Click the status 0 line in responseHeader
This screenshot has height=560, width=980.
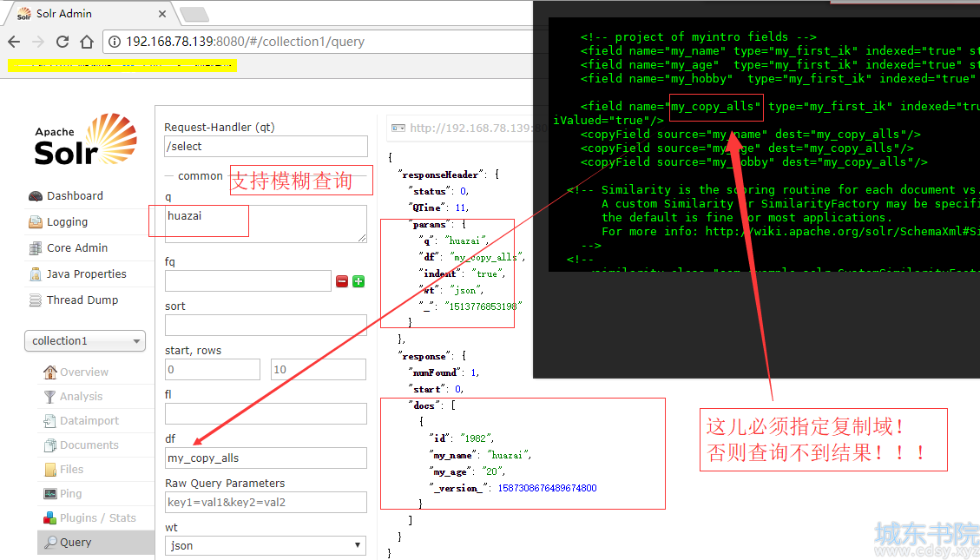(x=438, y=191)
